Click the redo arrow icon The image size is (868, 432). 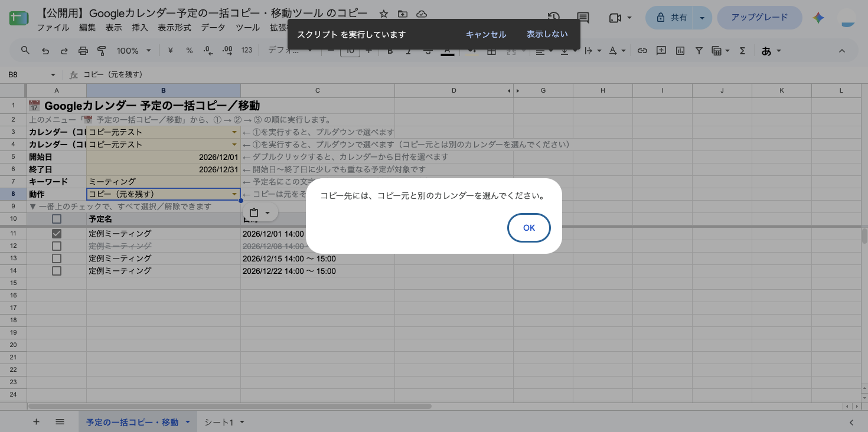[x=64, y=51]
